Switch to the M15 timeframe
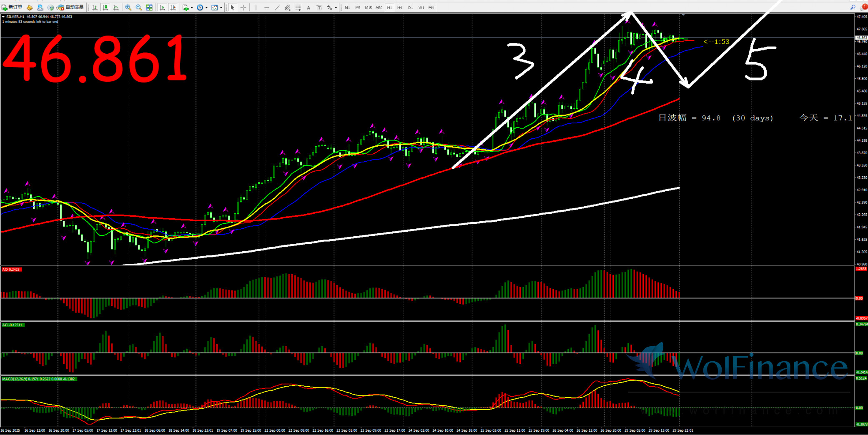 [x=368, y=7]
